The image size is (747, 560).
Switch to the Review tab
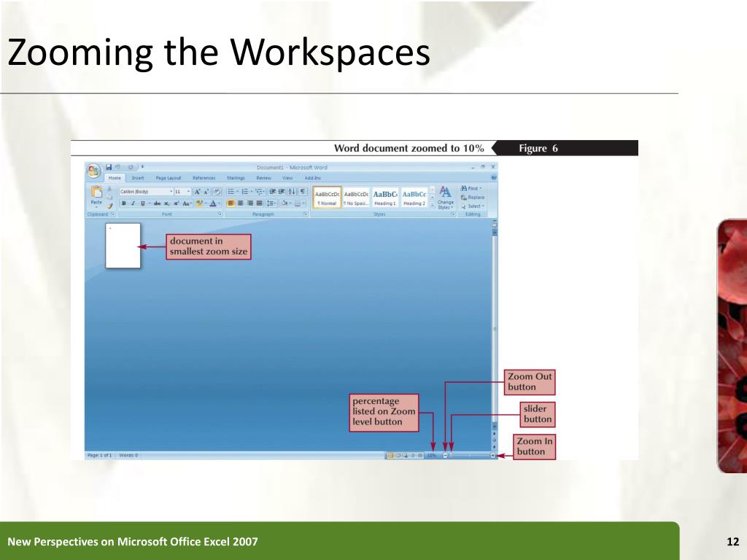[x=263, y=178]
